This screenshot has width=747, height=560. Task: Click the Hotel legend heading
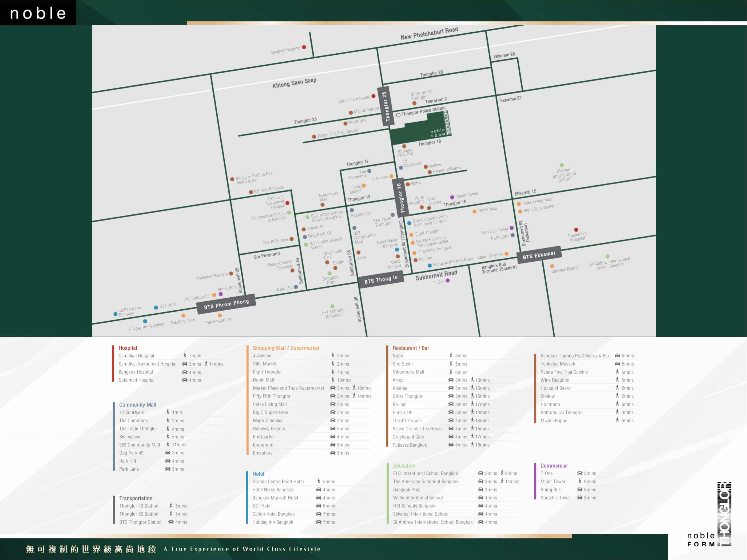pyautogui.click(x=258, y=474)
